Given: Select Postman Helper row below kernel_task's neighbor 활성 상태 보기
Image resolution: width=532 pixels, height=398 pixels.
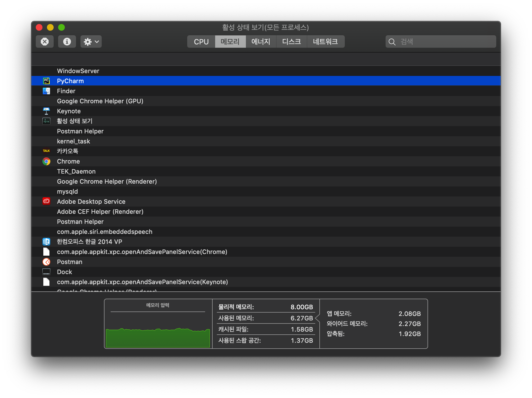Looking at the screenshot, I should (x=266, y=131).
